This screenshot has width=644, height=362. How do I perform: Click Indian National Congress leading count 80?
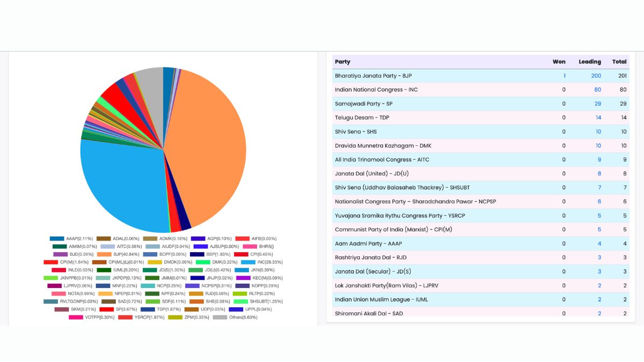(x=597, y=90)
